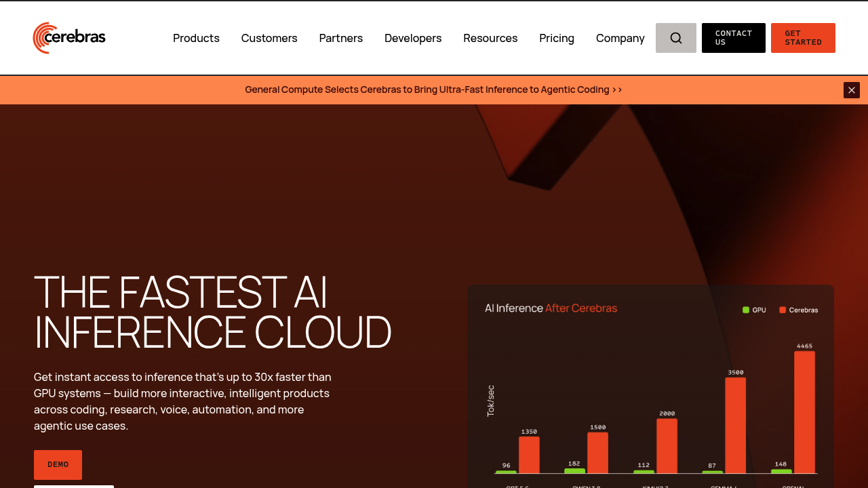868x488 pixels.
Task: Open the search via the magnifier icon
Action: click(x=676, y=38)
